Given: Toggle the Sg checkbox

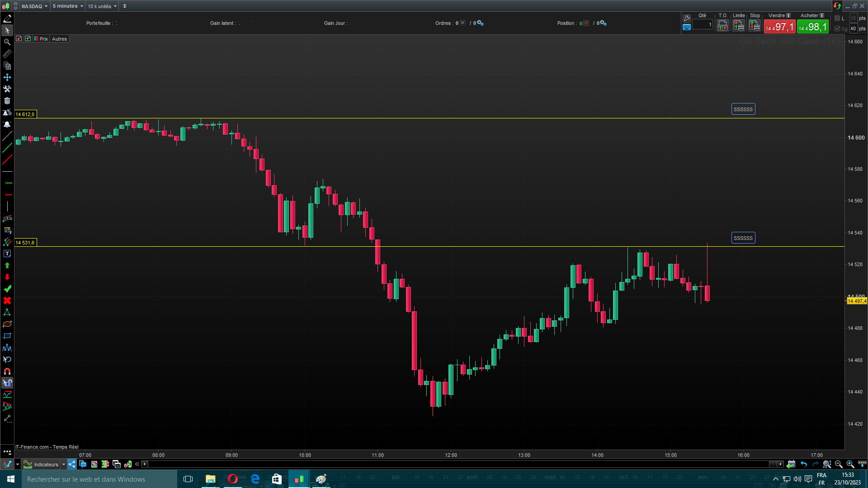Looking at the screenshot, I should pos(837,28).
